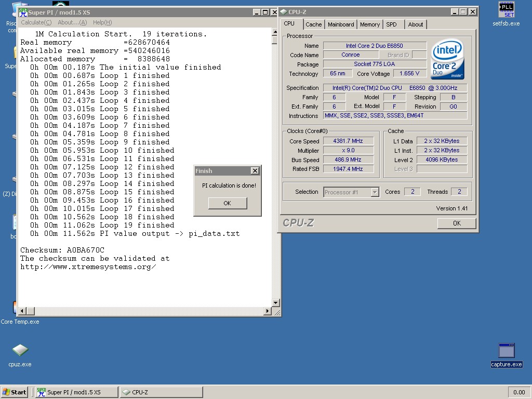532x399 pixels.
Task: Open the About menu in Super PI
Action: coord(72,22)
